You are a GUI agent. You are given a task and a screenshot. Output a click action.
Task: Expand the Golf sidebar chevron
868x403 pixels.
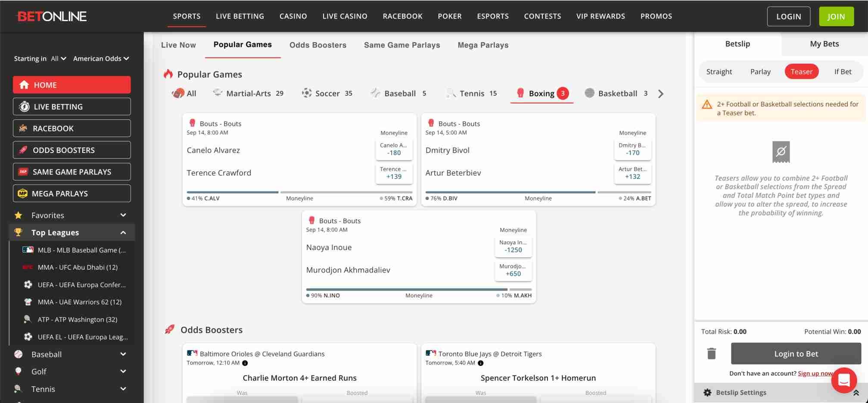coord(123,372)
